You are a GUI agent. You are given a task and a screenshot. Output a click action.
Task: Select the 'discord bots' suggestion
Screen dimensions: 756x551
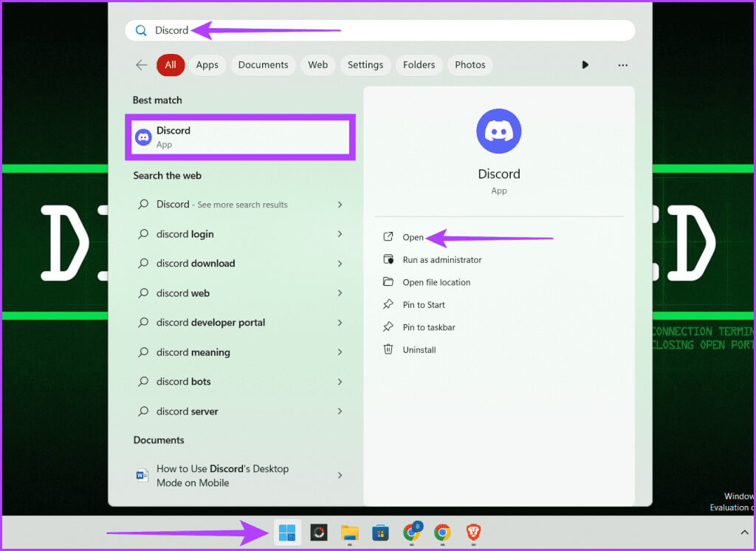tap(240, 382)
